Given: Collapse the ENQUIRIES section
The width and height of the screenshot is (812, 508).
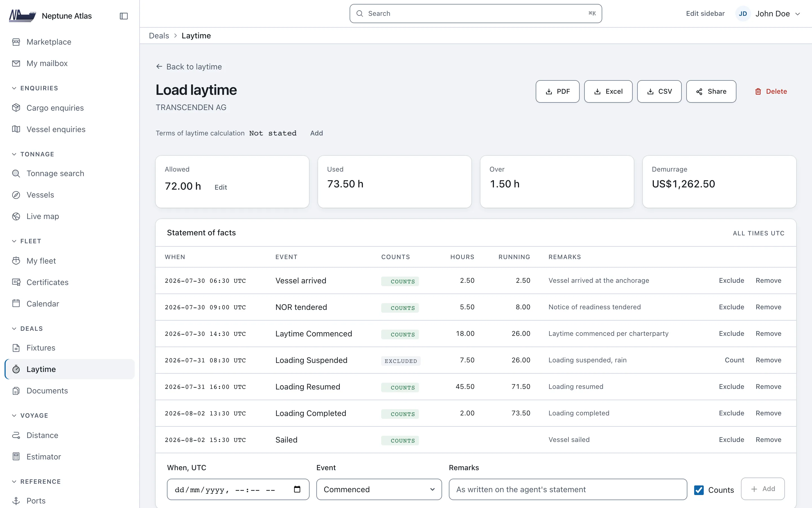Looking at the screenshot, I should (x=35, y=88).
